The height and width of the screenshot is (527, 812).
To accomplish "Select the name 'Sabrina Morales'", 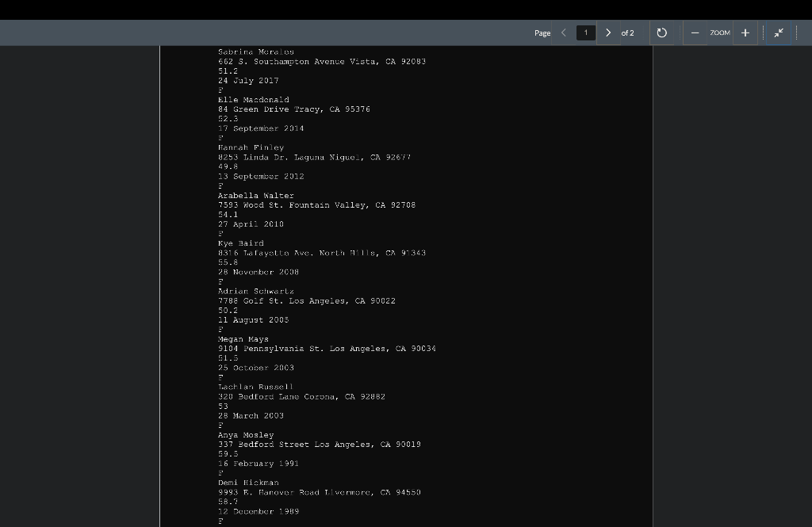I will click(256, 52).
